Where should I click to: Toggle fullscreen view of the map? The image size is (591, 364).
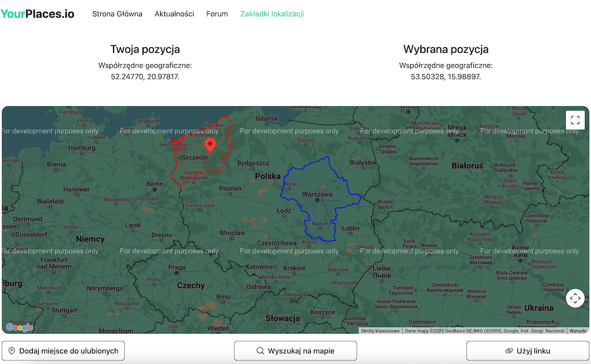575,120
